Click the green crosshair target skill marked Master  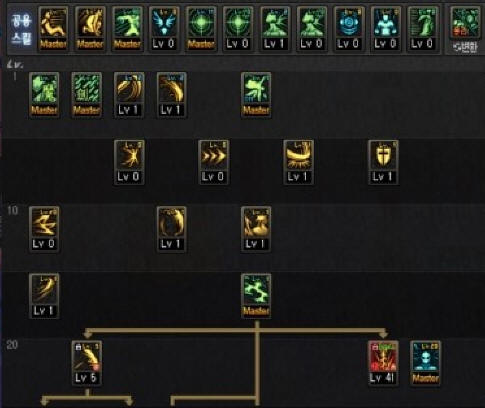pyautogui.click(x=201, y=29)
